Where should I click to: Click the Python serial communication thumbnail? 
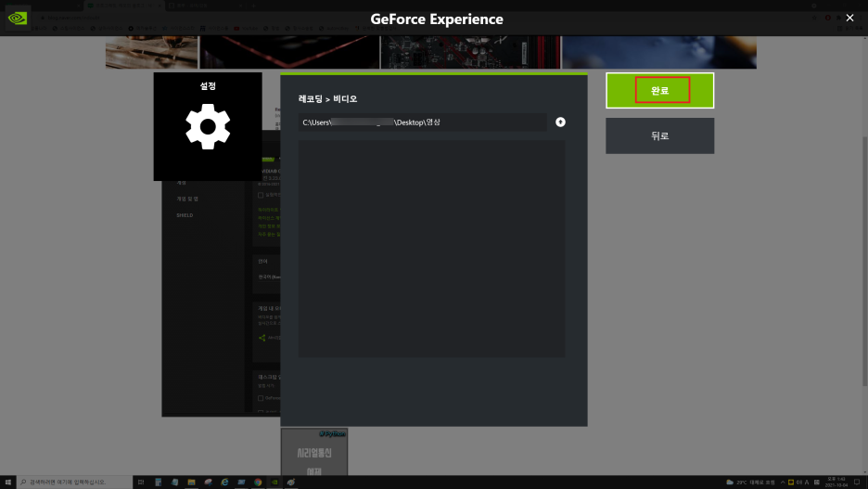coord(313,452)
